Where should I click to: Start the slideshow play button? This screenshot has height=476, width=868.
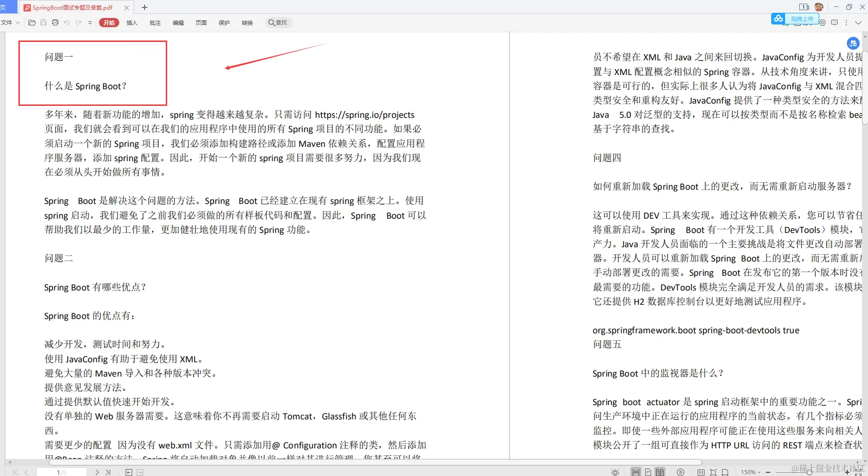click(681, 472)
